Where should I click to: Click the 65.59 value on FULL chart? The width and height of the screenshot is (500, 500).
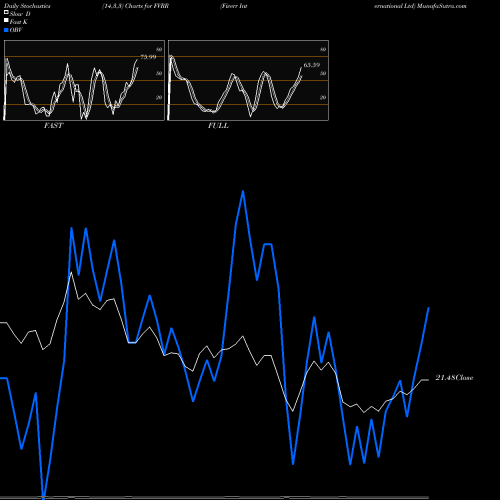(312, 65)
